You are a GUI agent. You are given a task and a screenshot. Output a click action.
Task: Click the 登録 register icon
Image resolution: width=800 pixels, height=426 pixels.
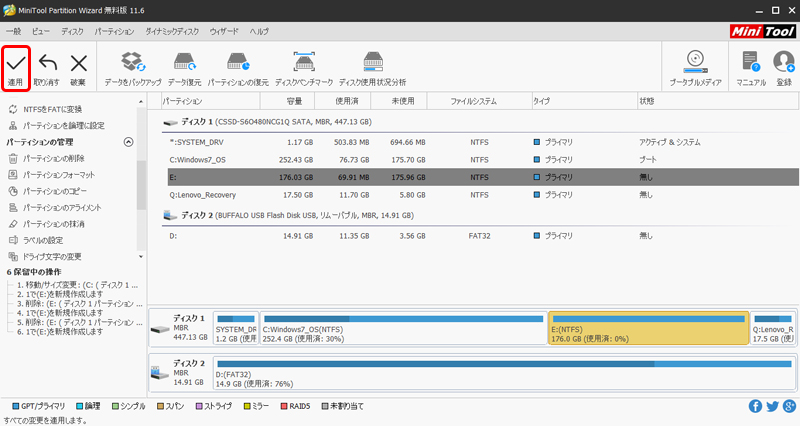[x=784, y=62]
